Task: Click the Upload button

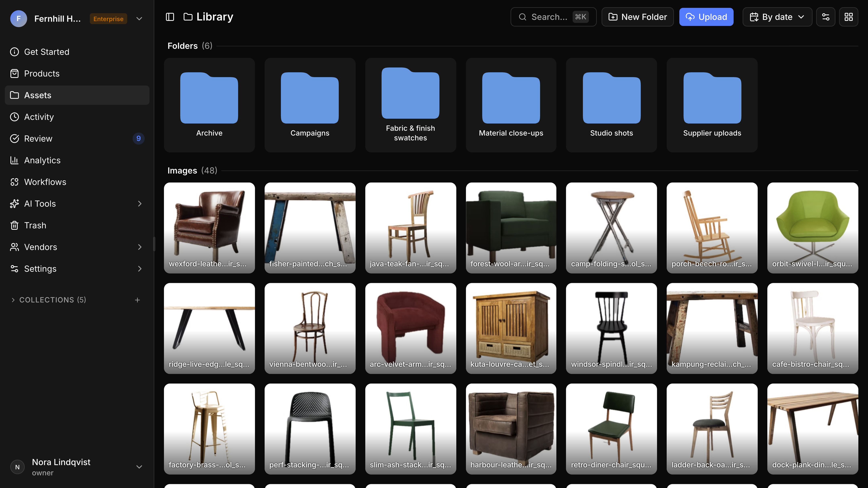Action: [706, 17]
